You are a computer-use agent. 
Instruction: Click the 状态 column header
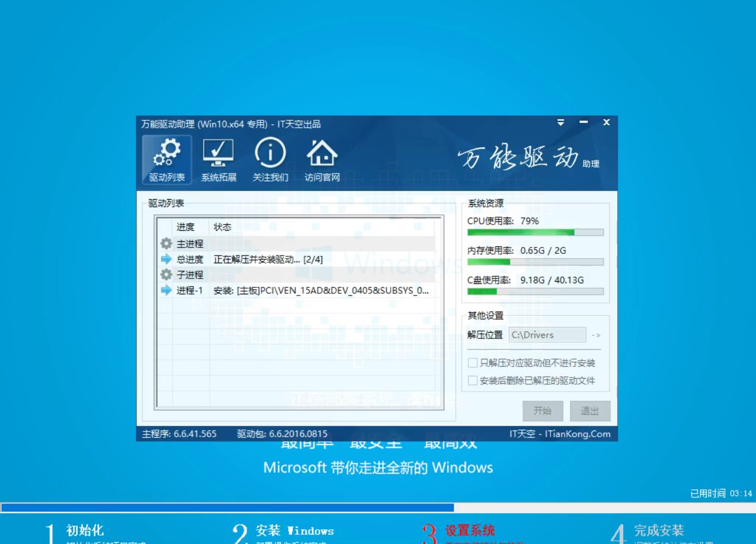[222, 227]
